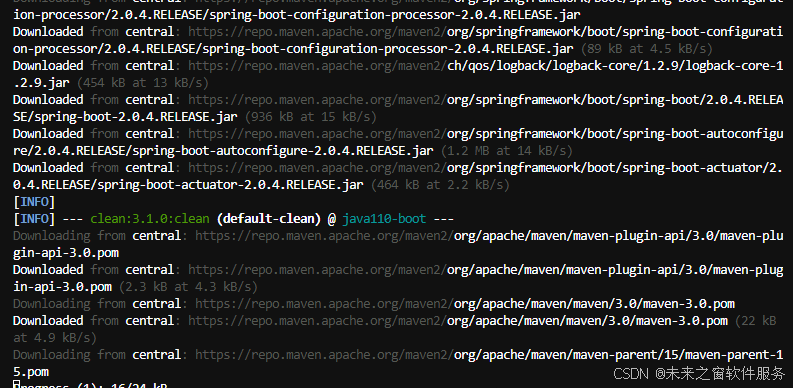Click the speed text "(89 kB at 4.5 kB/s)"
The image size is (793, 388).
click(647, 49)
